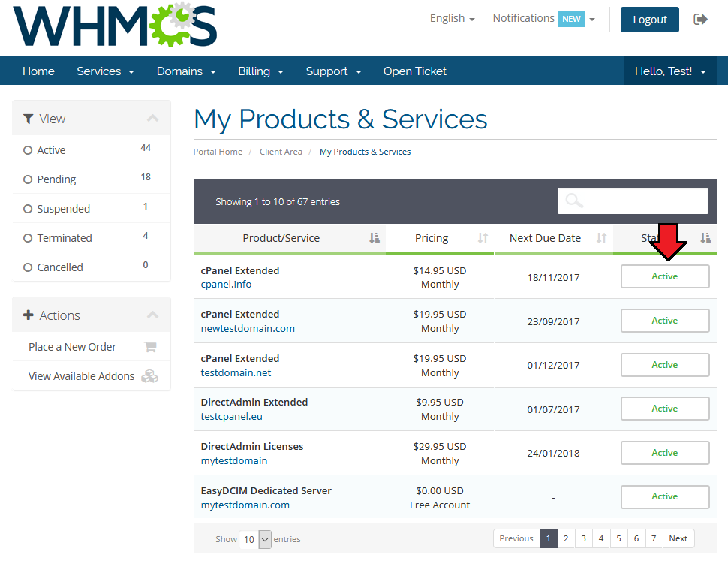Viewport: 728px width, 567px height.
Task: Expand the Services menu
Action: [x=105, y=71]
